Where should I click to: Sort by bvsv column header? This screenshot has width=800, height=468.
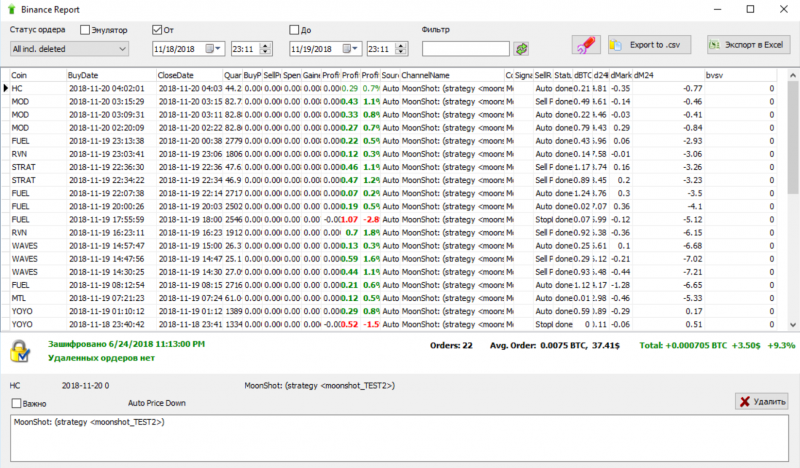pos(741,75)
